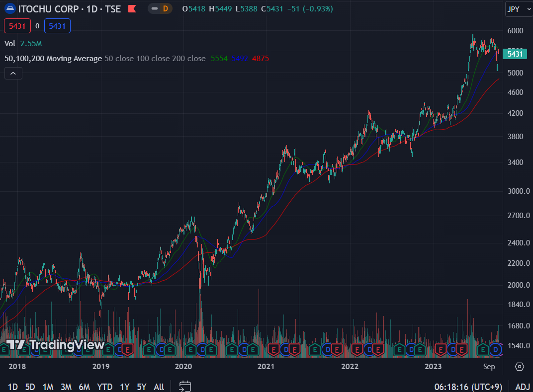
Task: Click the -51 (-0.93%) price change text
Action: [x=310, y=9]
